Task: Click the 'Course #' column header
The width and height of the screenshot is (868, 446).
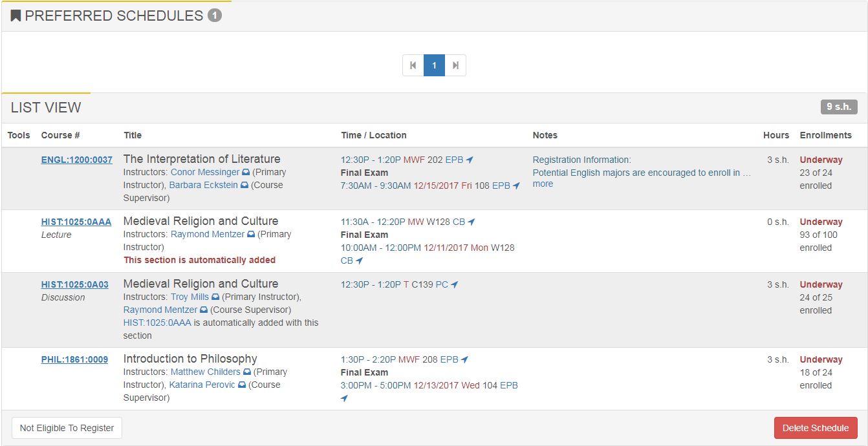Action: click(61, 135)
